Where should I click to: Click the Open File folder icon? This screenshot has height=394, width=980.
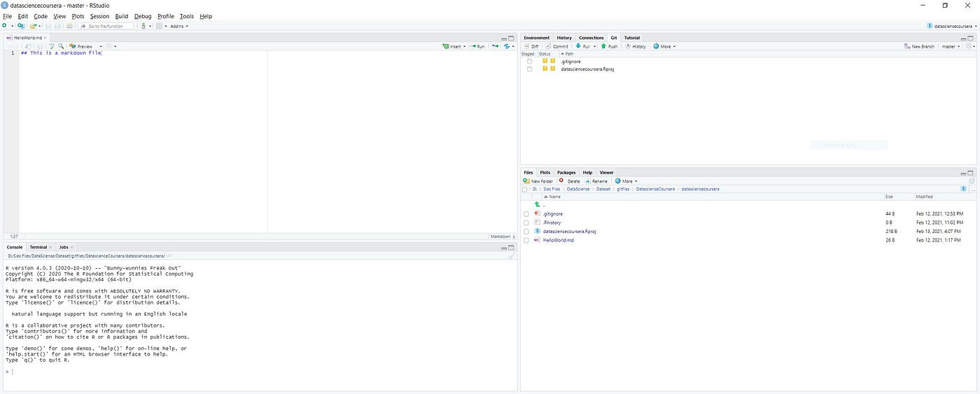[x=33, y=26]
